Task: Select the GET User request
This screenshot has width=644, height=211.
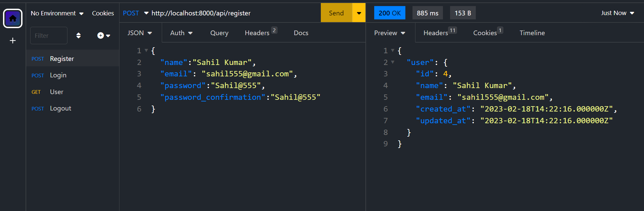Action: pos(56,92)
